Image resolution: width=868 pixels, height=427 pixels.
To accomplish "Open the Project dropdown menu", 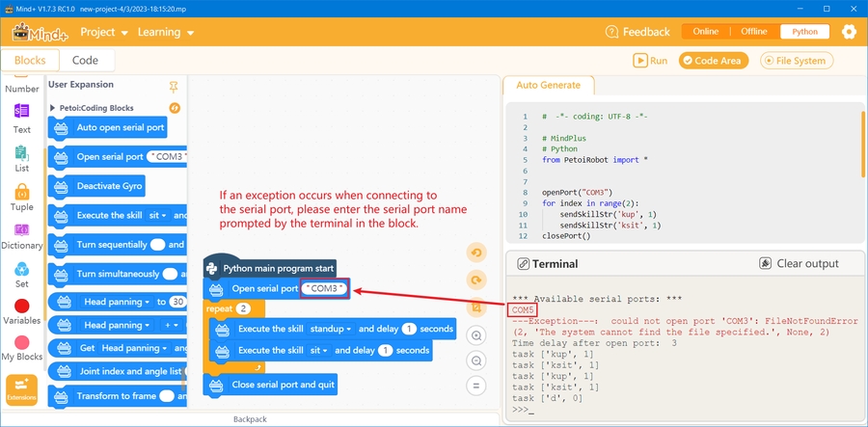I will coord(104,32).
